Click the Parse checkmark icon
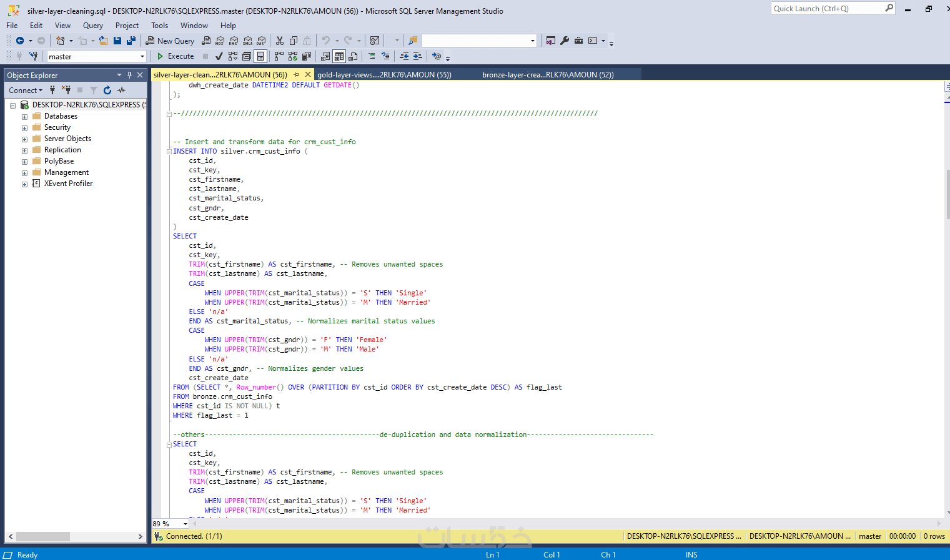This screenshot has height=560, width=950. click(x=219, y=56)
